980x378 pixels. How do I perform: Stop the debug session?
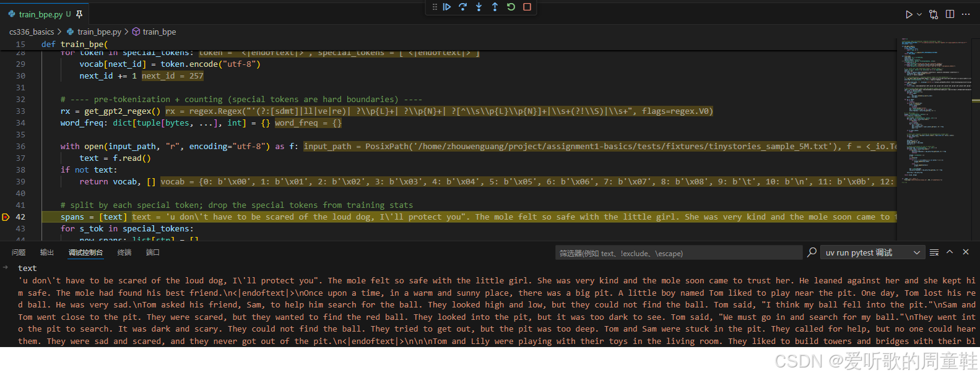(527, 7)
